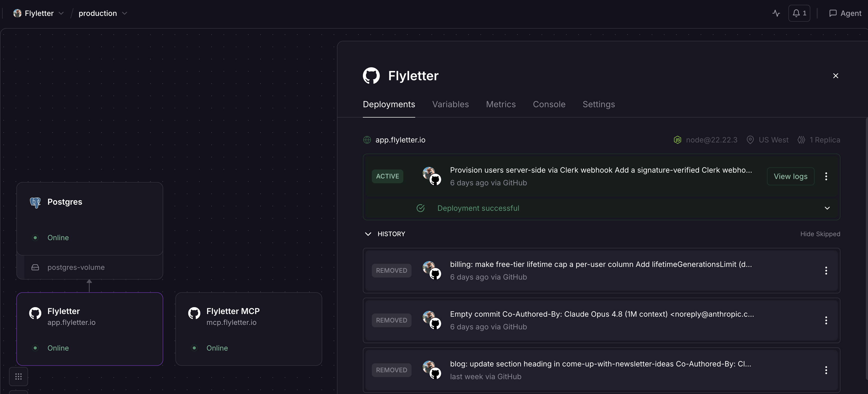This screenshot has height=394, width=868.
Task: Open more options for the blog deployment
Action: (x=826, y=370)
